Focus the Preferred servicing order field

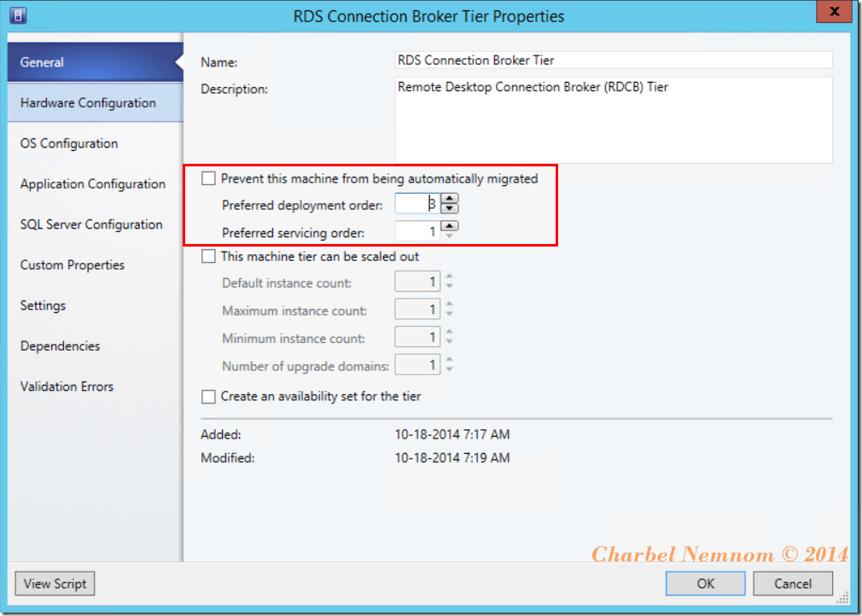418,231
